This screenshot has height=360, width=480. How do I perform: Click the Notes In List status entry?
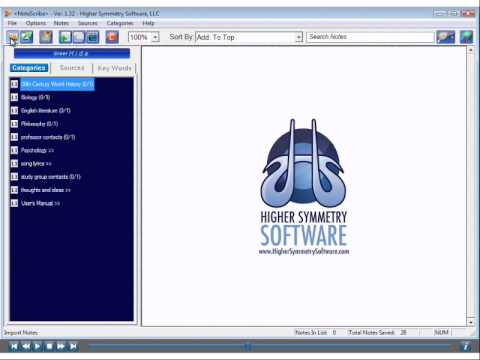[316, 332]
